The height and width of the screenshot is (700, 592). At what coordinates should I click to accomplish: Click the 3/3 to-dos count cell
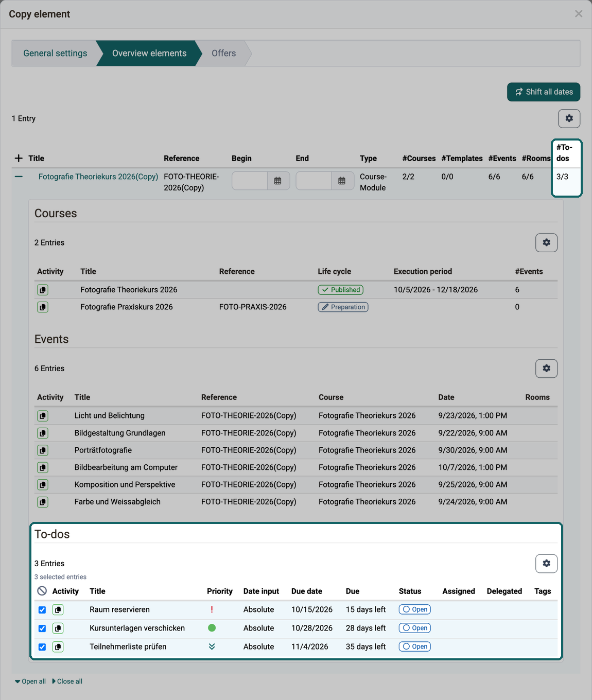click(x=562, y=177)
